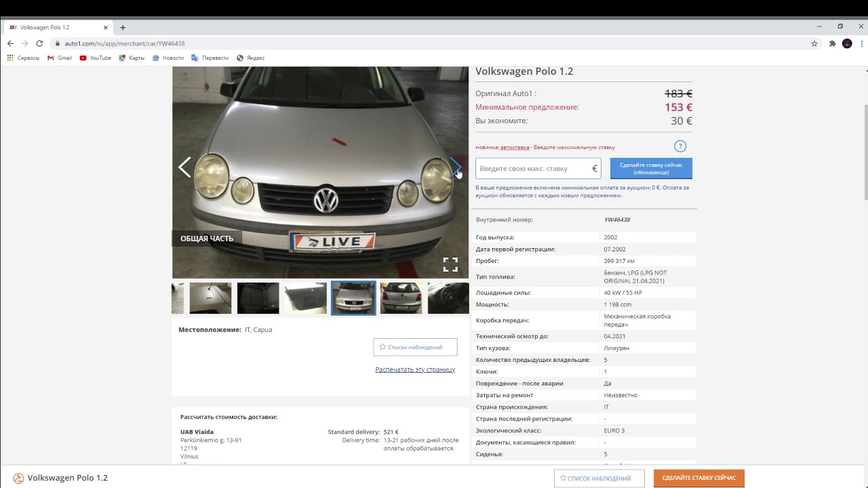Click UAB Viaida delivery address name
Image resolution: width=868 pixels, height=488 pixels.
[197, 432]
